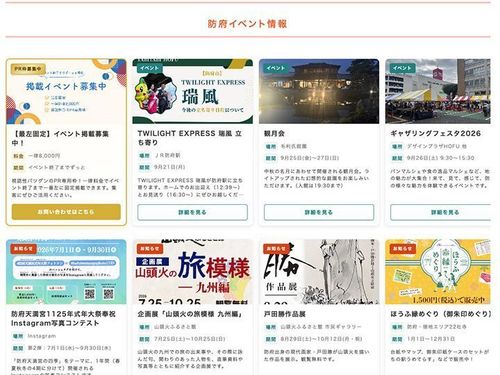This screenshot has width=500, height=375.
Task: Click the お知らせ badge on 戸田勝作品展 card
Action: [276, 249]
